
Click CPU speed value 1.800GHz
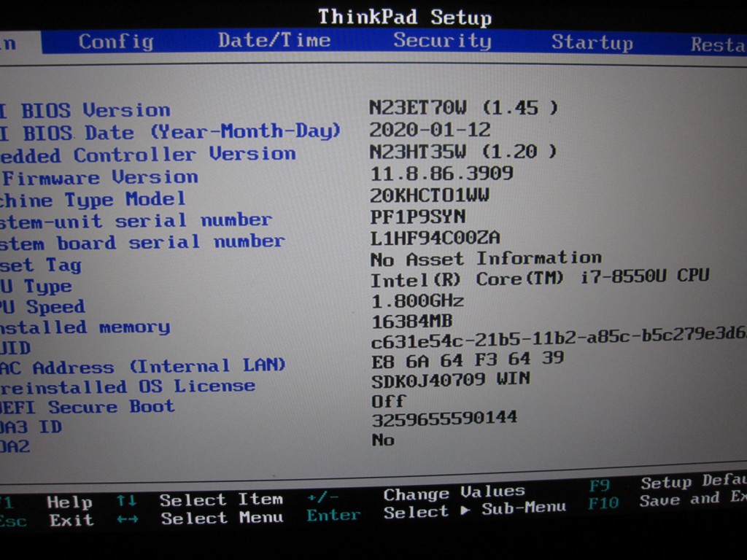tap(417, 301)
